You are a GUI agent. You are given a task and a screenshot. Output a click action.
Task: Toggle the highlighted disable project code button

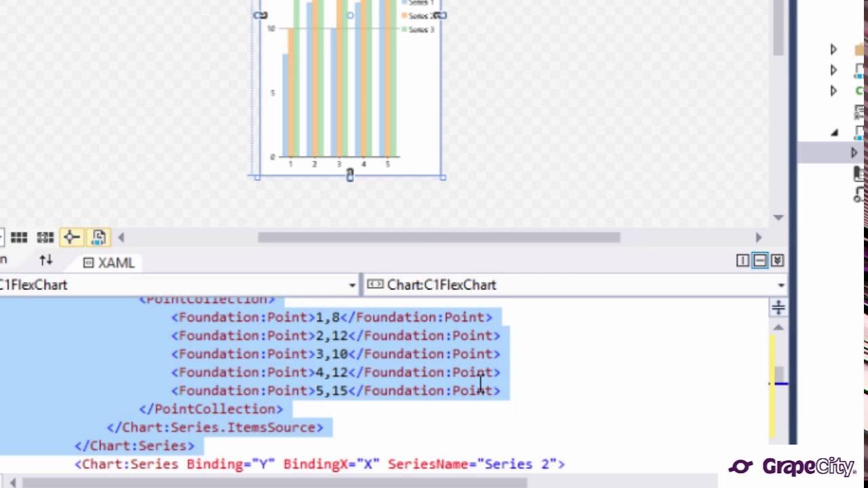tap(99, 237)
